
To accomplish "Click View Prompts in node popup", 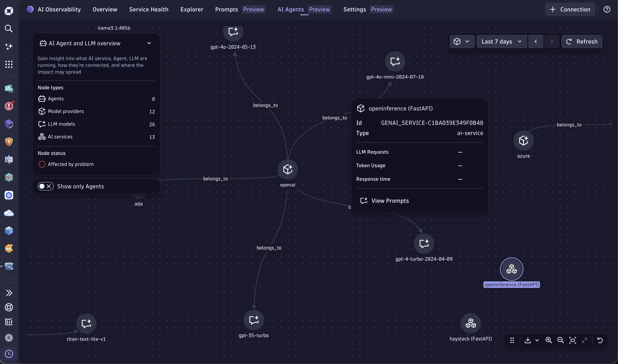I will pyautogui.click(x=385, y=201).
